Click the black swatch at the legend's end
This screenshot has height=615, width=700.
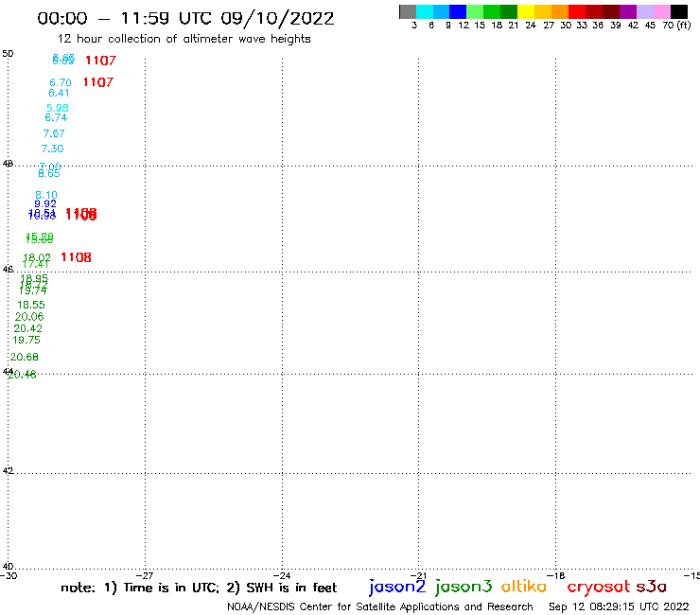point(678,11)
